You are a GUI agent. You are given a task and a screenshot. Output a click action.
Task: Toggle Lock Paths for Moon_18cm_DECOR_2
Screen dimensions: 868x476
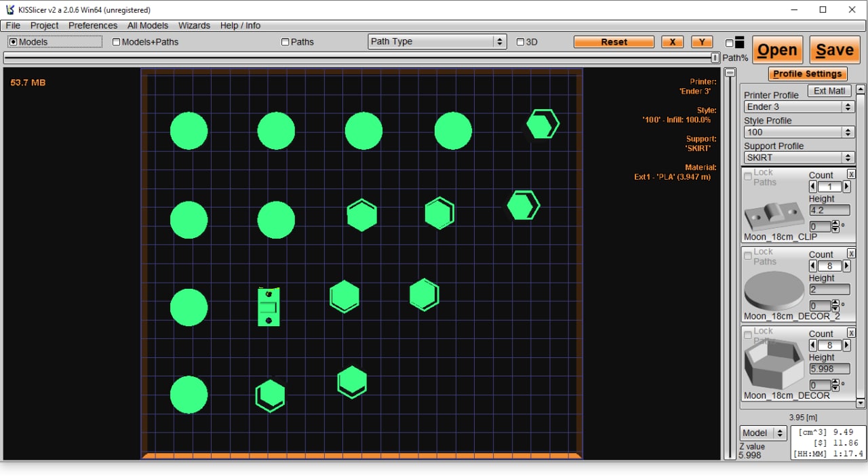point(748,256)
